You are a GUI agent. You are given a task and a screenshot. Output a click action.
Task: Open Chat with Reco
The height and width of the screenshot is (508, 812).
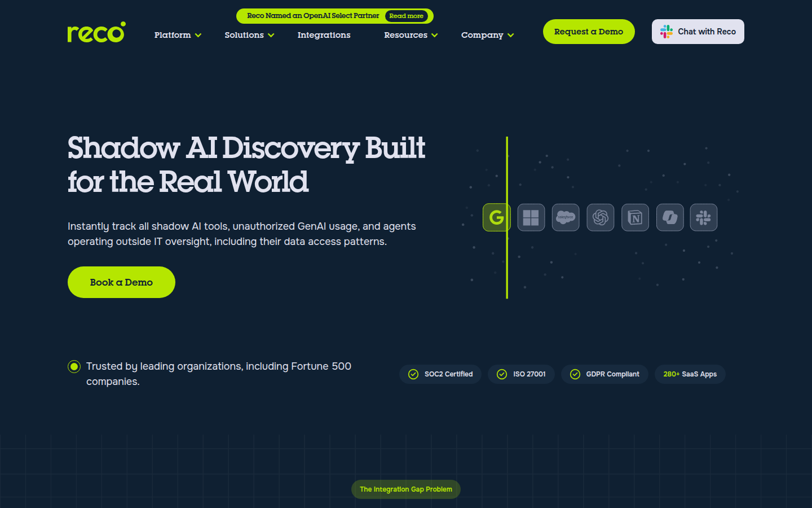[x=698, y=32]
